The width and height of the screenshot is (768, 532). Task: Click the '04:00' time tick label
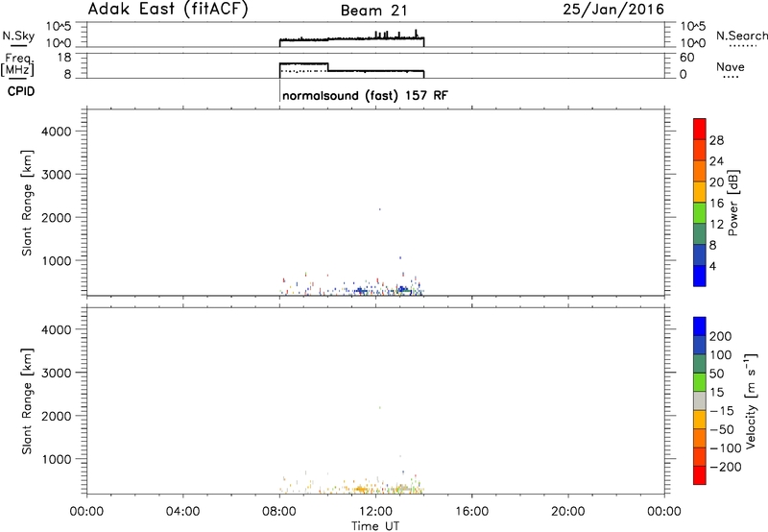pos(182,512)
